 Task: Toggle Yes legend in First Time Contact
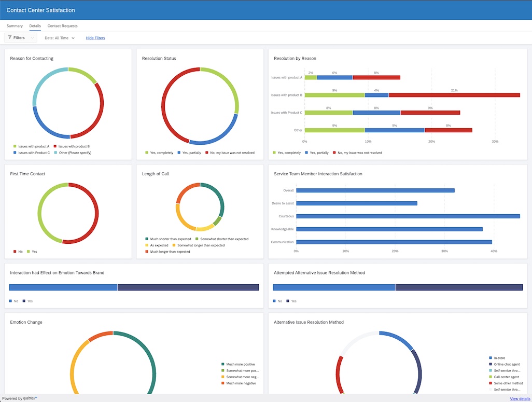[x=32, y=252]
